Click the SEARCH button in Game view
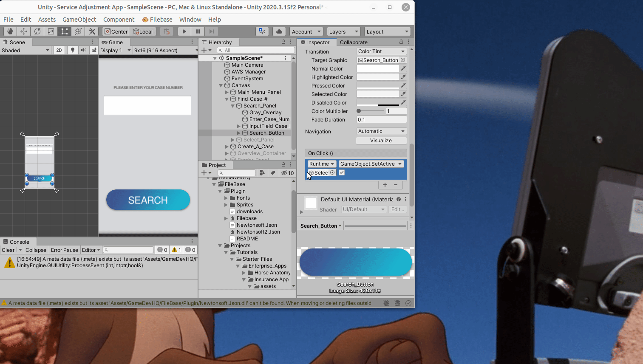Image resolution: width=643 pixels, height=364 pixels. [x=148, y=200]
